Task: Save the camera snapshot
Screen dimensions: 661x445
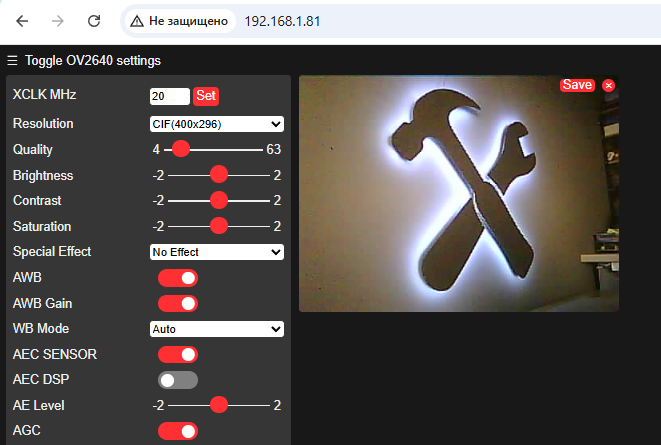Action: coord(577,85)
